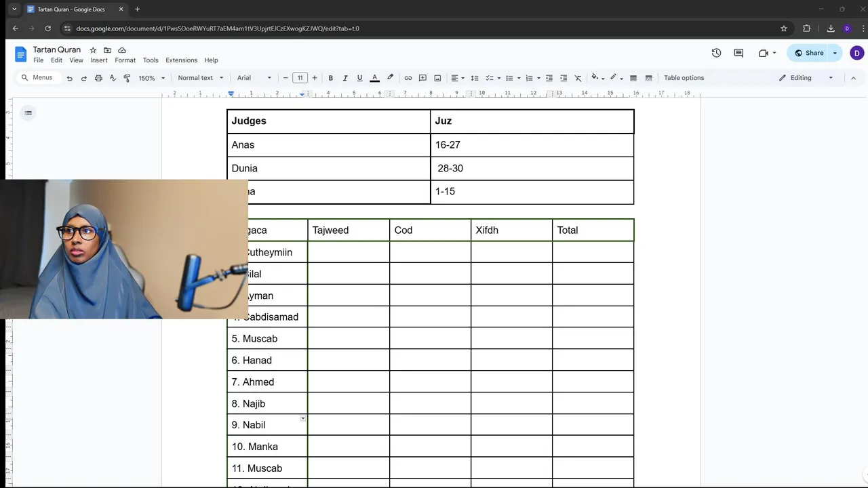
Task: Open the Help menu
Action: point(212,60)
